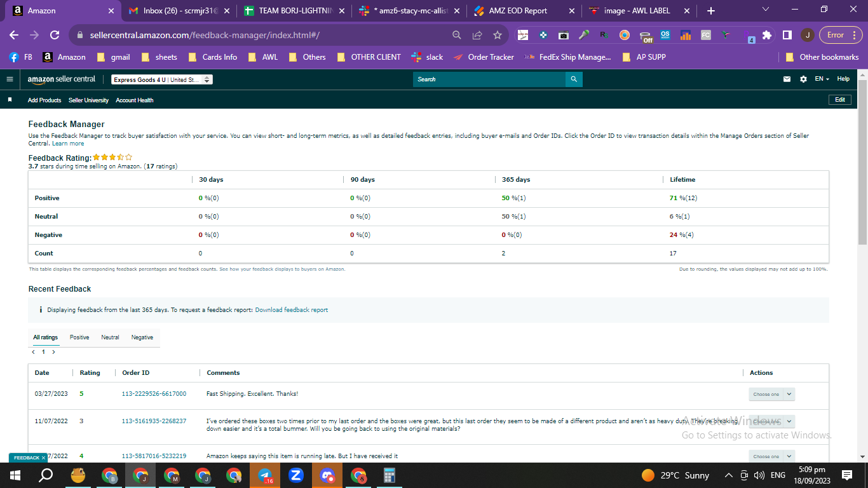Open order 113-2229526-6617000
Image resolution: width=868 pixels, height=488 pixels.
pos(154,394)
